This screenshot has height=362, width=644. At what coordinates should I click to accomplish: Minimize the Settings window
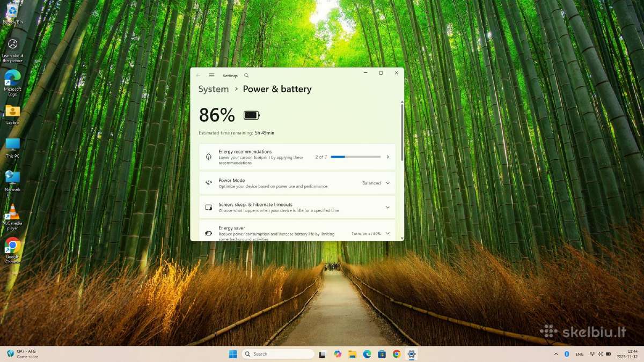click(365, 73)
